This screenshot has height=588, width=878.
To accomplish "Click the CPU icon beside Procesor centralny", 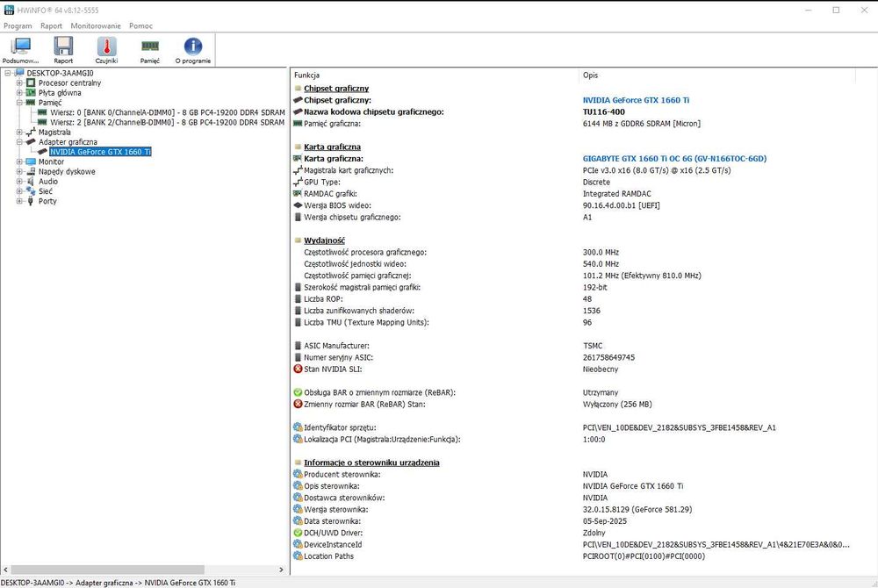I will [31, 82].
